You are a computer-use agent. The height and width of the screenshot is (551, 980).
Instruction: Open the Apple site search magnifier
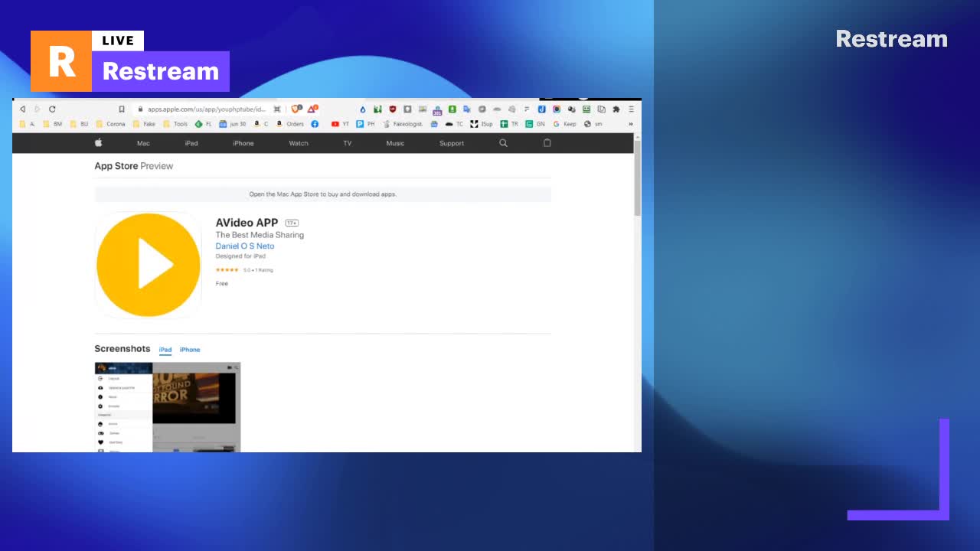pyautogui.click(x=503, y=143)
